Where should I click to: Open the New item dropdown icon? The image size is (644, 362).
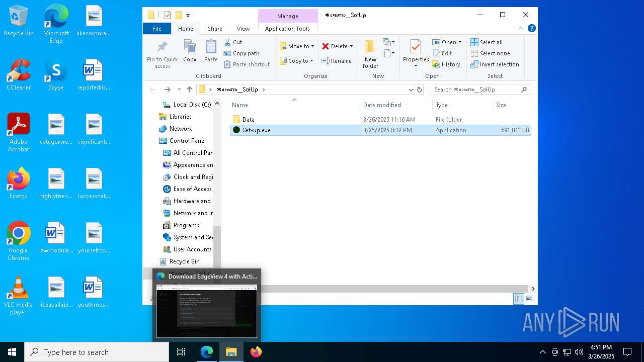(388, 42)
